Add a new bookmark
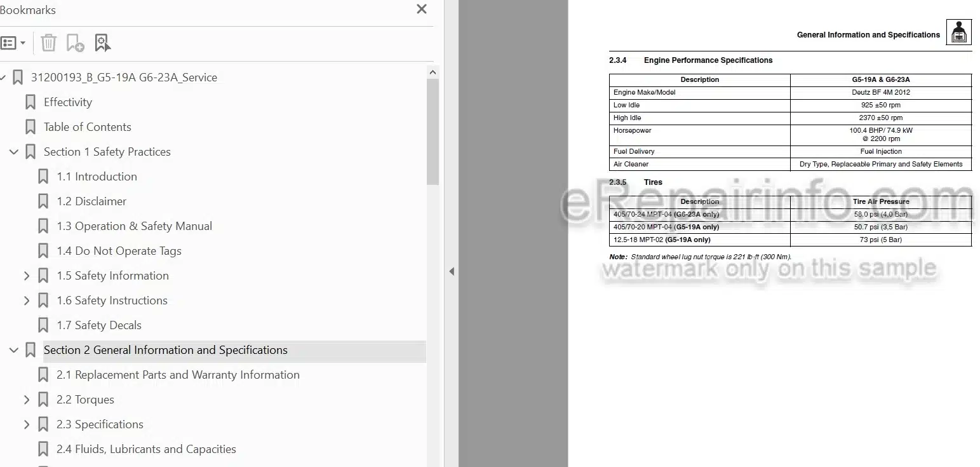 pyautogui.click(x=75, y=43)
